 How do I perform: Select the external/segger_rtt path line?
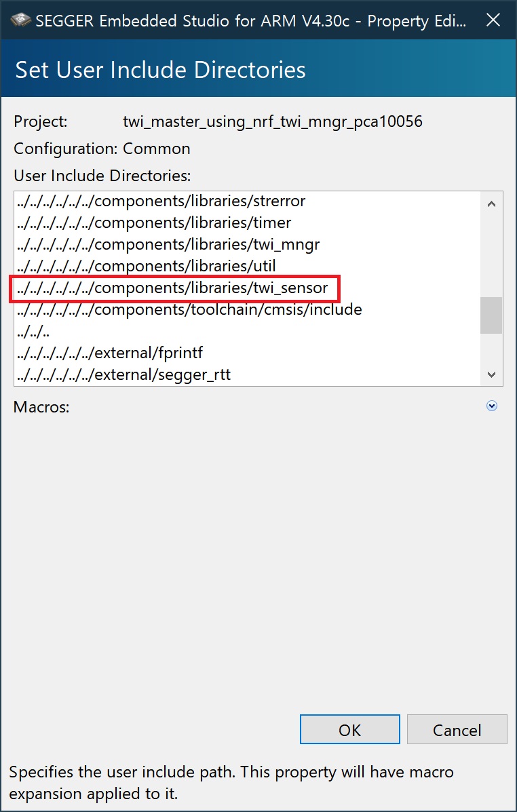click(123, 375)
